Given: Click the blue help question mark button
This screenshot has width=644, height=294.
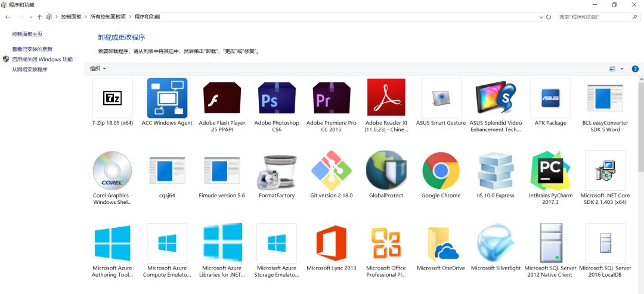Looking at the screenshot, I should point(635,69).
